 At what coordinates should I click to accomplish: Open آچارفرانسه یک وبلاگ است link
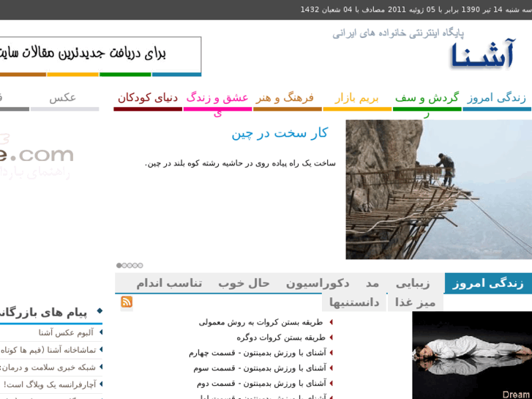click(50, 385)
